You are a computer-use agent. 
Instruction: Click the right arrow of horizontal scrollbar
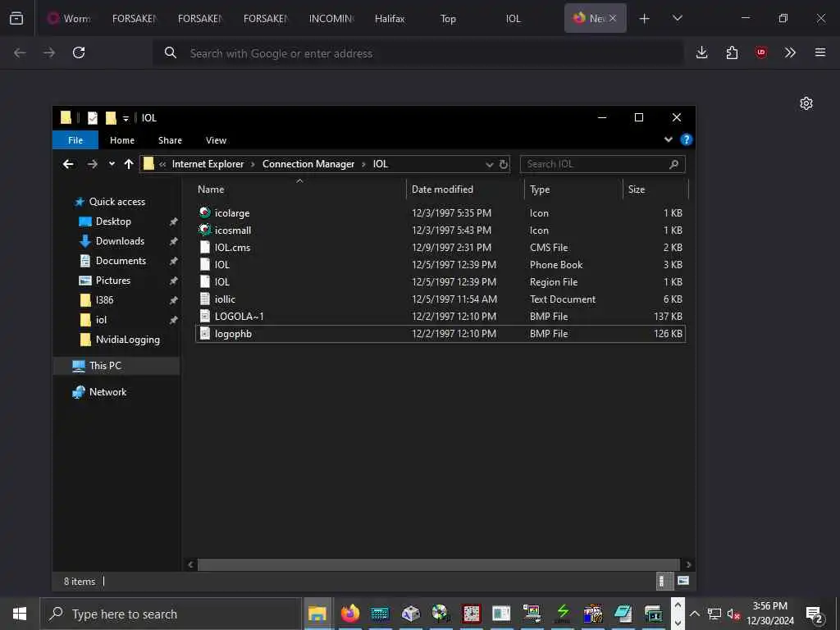point(688,564)
